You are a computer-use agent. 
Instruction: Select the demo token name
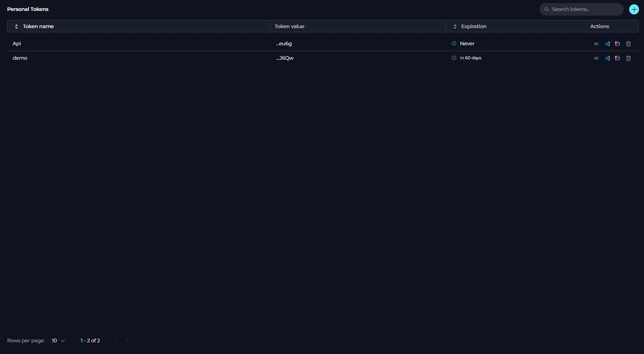pos(20,58)
